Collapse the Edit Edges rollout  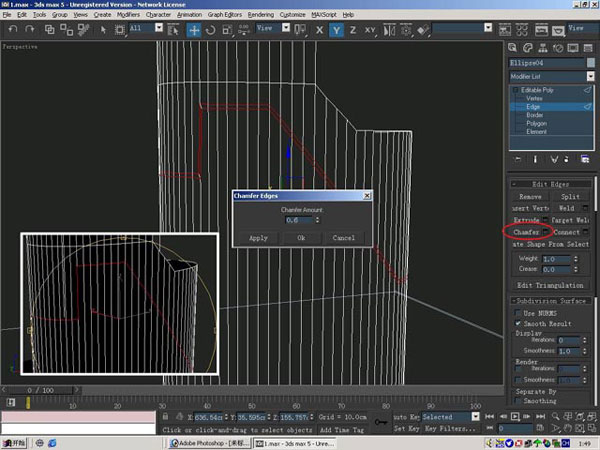[x=552, y=182]
